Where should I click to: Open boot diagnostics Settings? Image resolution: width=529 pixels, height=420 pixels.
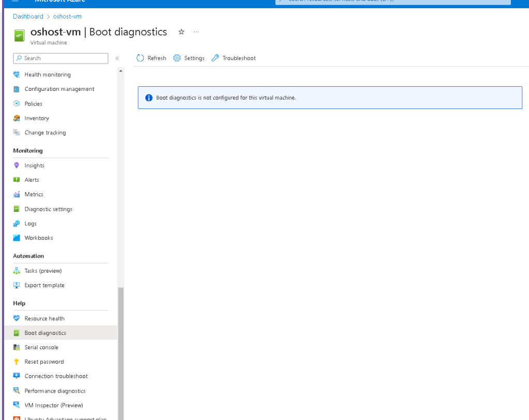[189, 58]
